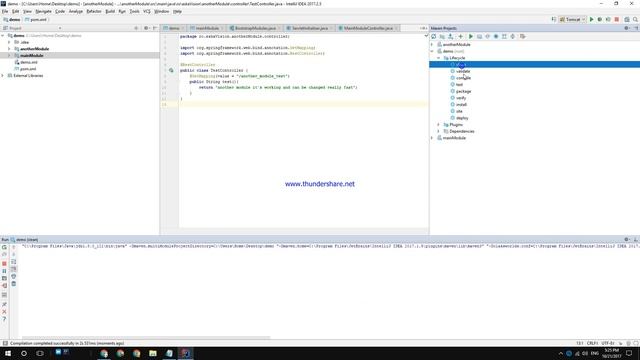Toggle skip tests mode in Maven toolbar
Viewport: 640px width, 360px height.
[496, 36]
